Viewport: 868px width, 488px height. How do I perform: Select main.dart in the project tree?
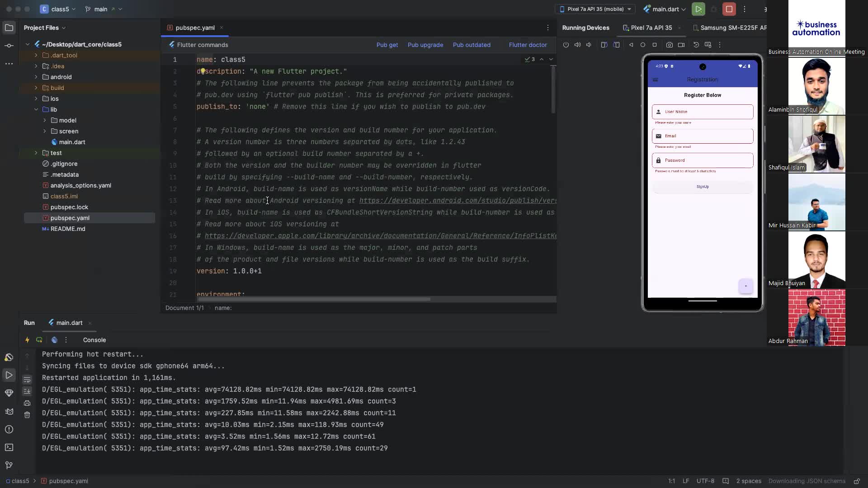tap(72, 142)
